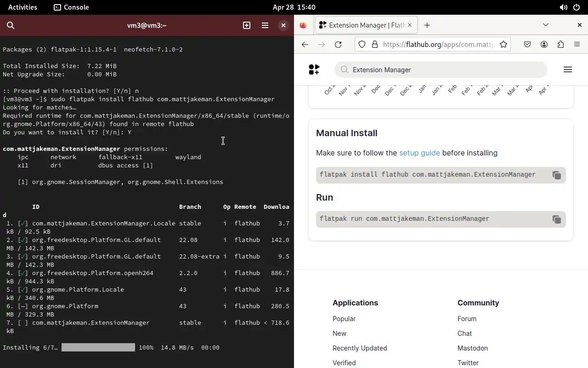Viewport: 588px width, 368px height.
Task: Click the volume icon in the top bar
Action: (563, 7)
